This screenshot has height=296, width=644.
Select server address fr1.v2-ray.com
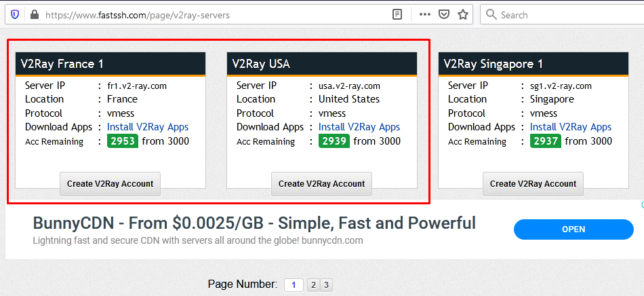tap(137, 86)
